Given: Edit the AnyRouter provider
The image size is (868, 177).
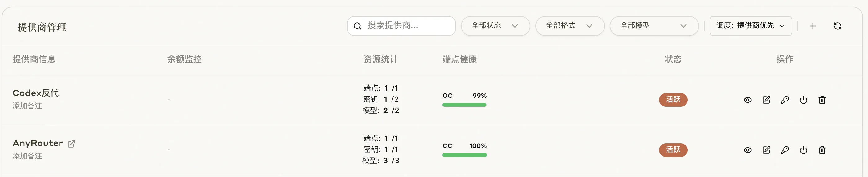Looking at the screenshot, I should pyautogui.click(x=766, y=150).
